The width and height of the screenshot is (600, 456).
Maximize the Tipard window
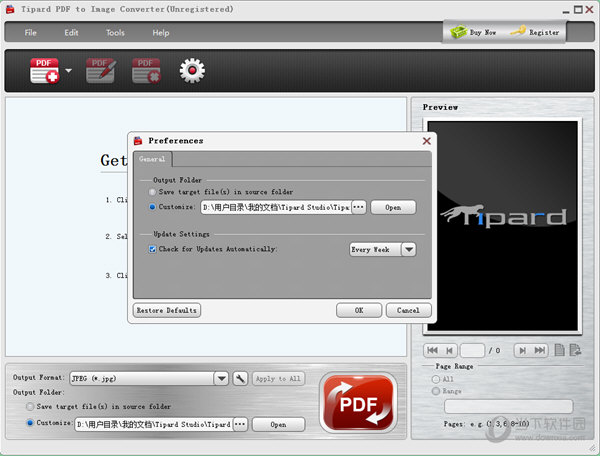click(x=578, y=10)
